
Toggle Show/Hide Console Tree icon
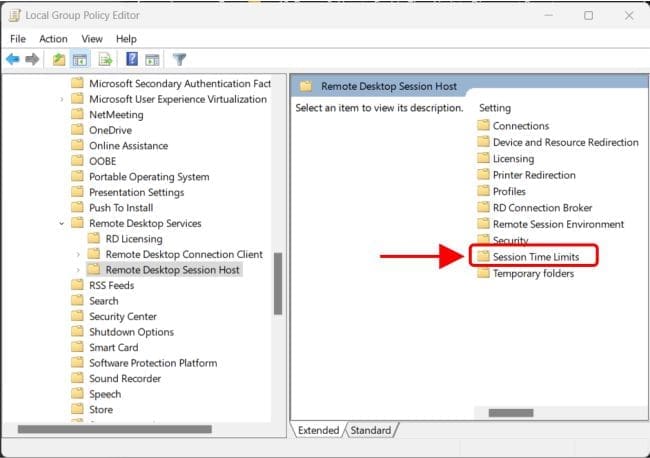pyautogui.click(x=80, y=60)
